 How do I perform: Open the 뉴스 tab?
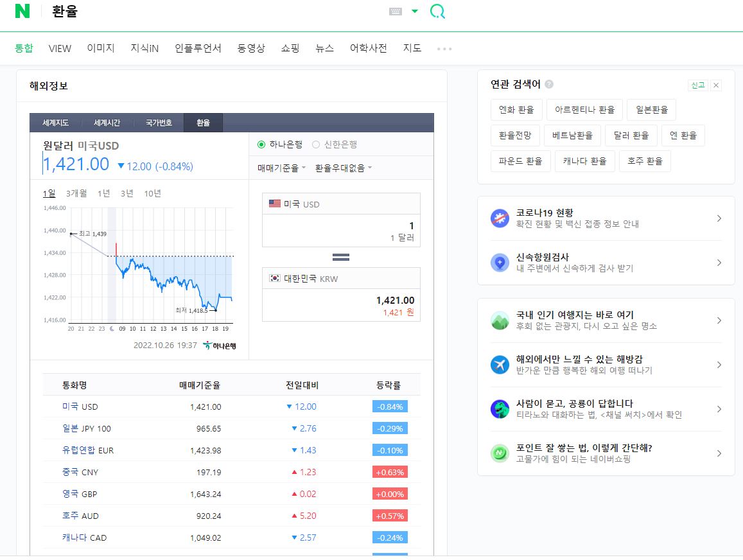click(324, 48)
